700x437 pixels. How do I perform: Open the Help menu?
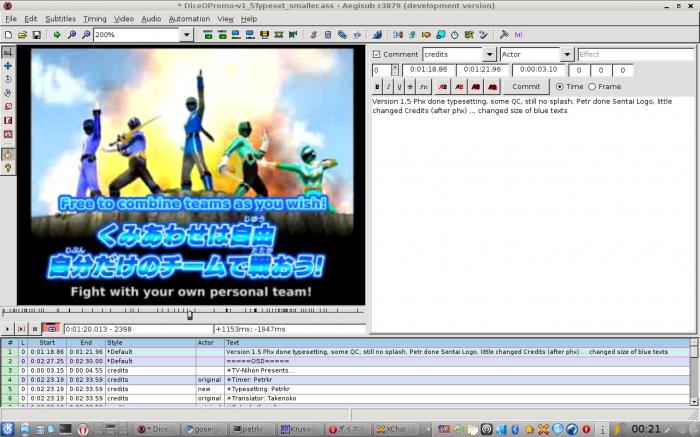pos(249,19)
